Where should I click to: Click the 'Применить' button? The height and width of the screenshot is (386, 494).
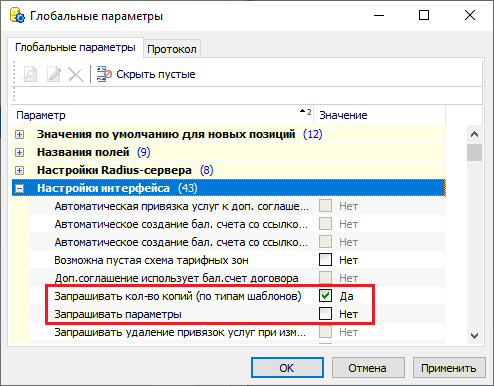tap(449, 368)
